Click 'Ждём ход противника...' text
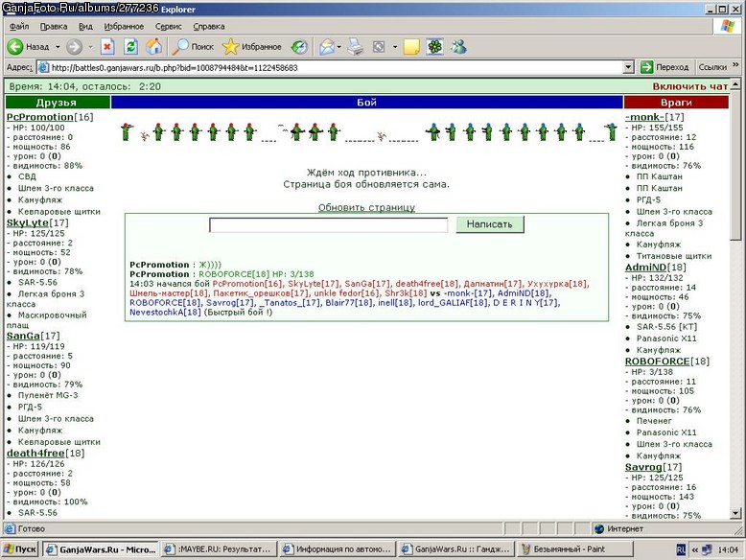This screenshot has width=746, height=560. point(366,173)
